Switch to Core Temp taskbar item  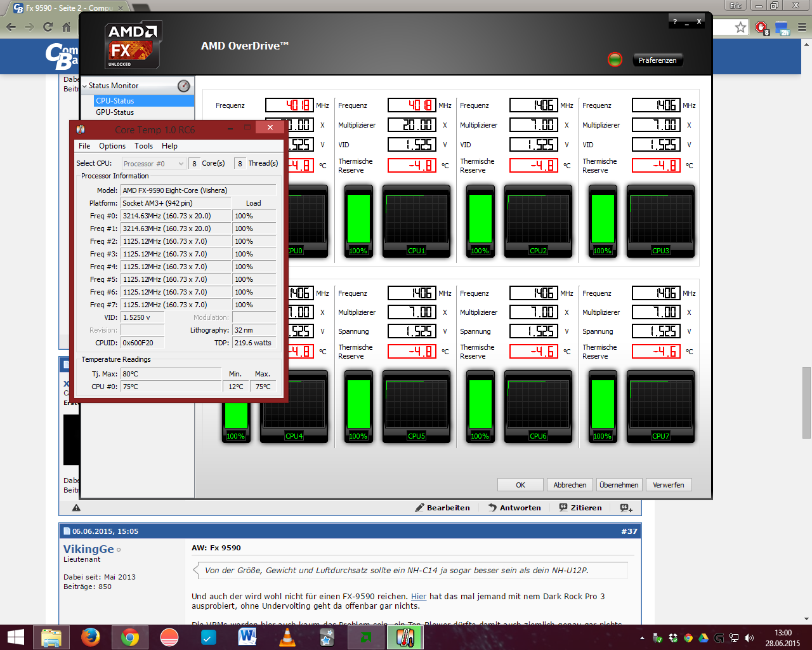[405, 637]
